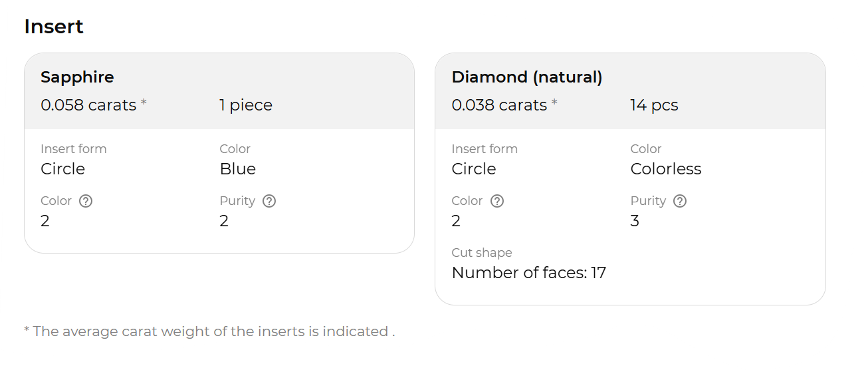Click the Sapphire "Insert form" label
Image resolution: width=868 pixels, height=370 pixels.
(x=73, y=149)
